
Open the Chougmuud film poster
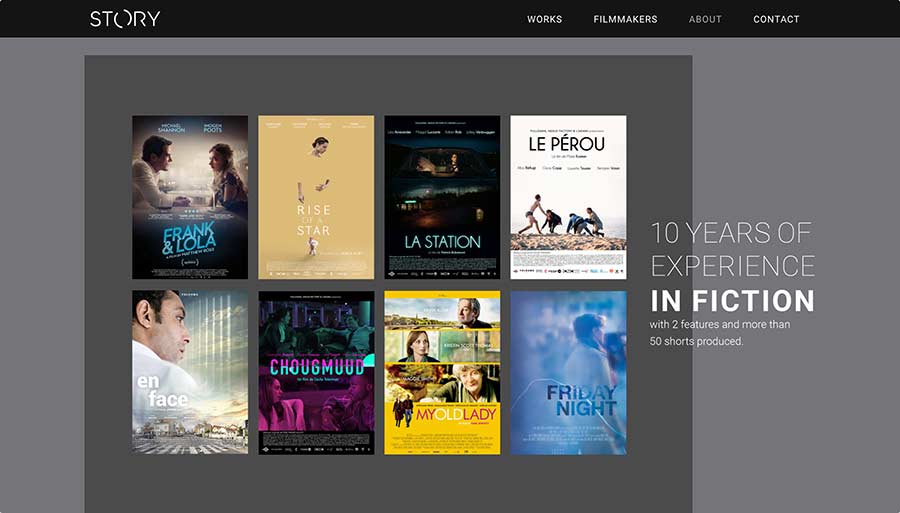tap(316, 372)
